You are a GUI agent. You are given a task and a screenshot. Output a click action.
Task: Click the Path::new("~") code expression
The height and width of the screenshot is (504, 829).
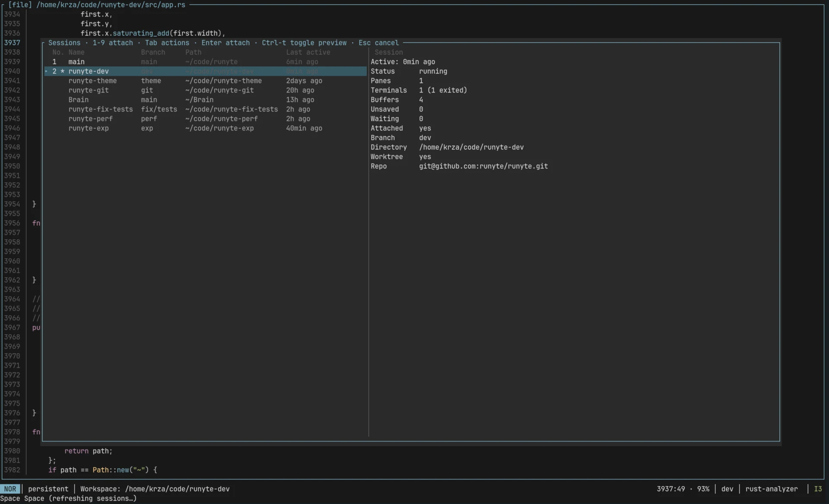(120, 470)
